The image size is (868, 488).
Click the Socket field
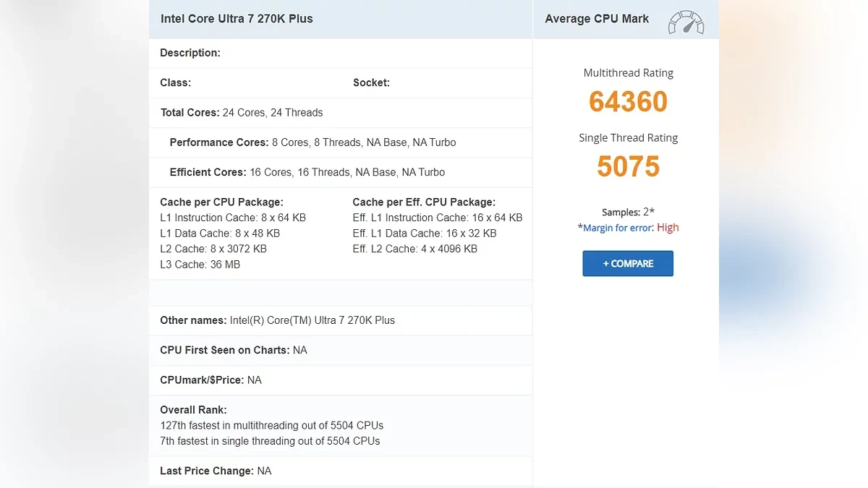click(x=371, y=82)
